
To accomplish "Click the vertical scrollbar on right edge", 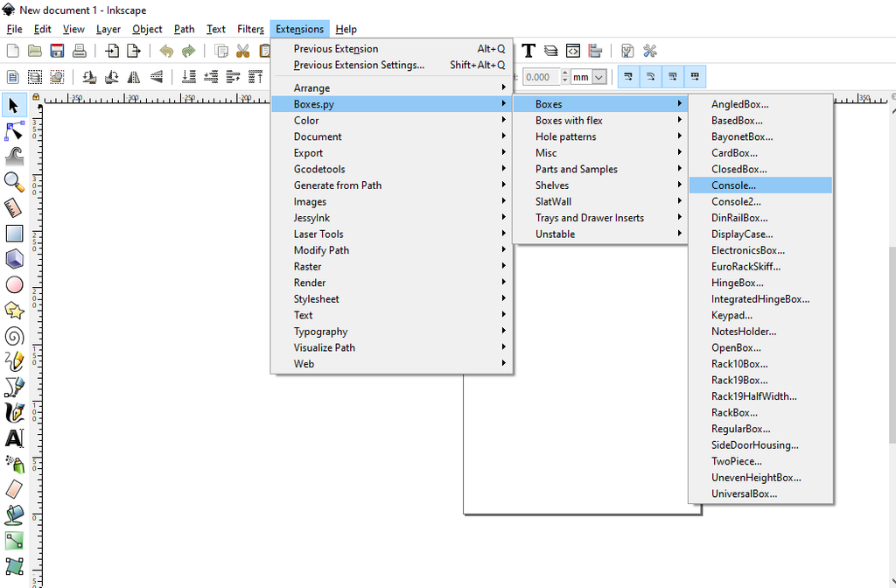I will click(x=892, y=345).
